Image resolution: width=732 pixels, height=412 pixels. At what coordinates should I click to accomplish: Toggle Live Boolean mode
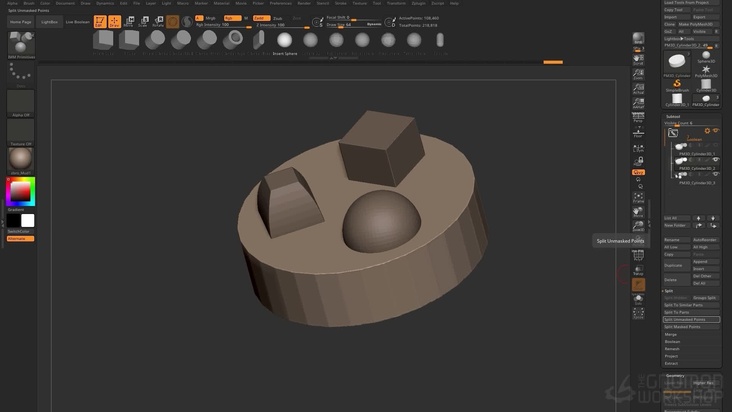coord(77,22)
